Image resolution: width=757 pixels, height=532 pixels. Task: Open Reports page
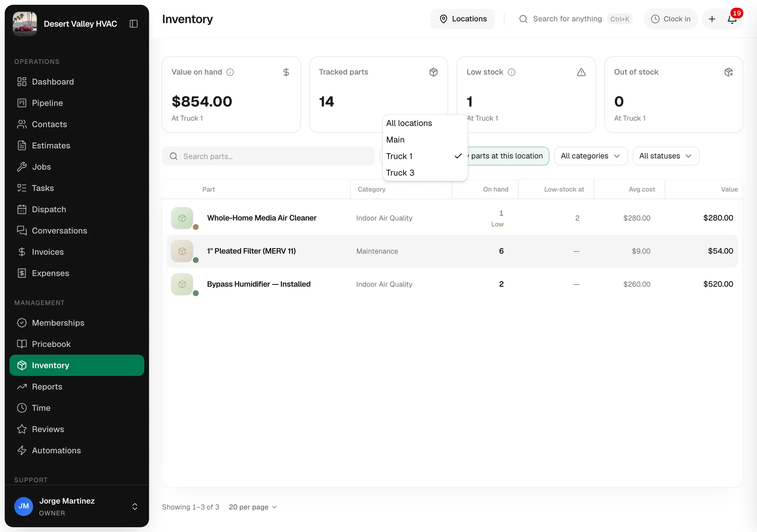[77, 387]
